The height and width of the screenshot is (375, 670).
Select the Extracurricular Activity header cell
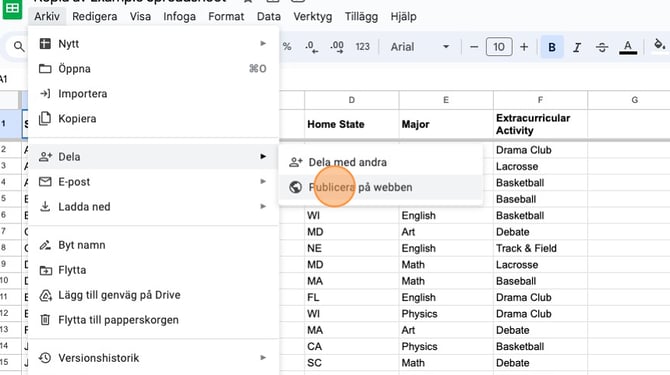tap(541, 124)
